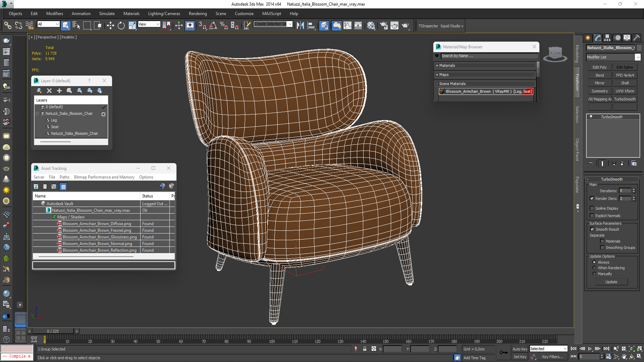This screenshot has height=362, width=644.
Task: Delete layer icon in Layer panel
Action: coord(49,90)
